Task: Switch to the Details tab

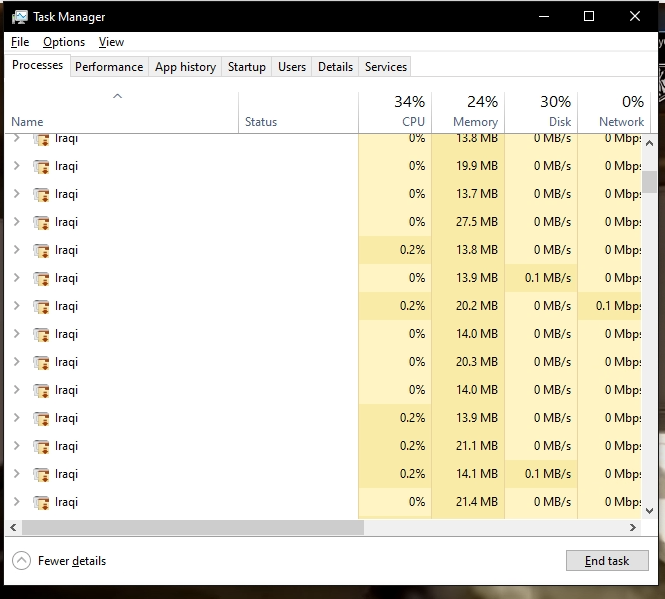Action: [x=335, y=67]
